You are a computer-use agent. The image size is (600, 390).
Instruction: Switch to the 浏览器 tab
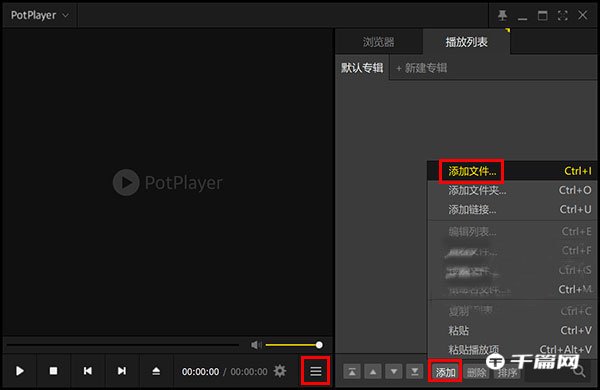coord(378,42)
